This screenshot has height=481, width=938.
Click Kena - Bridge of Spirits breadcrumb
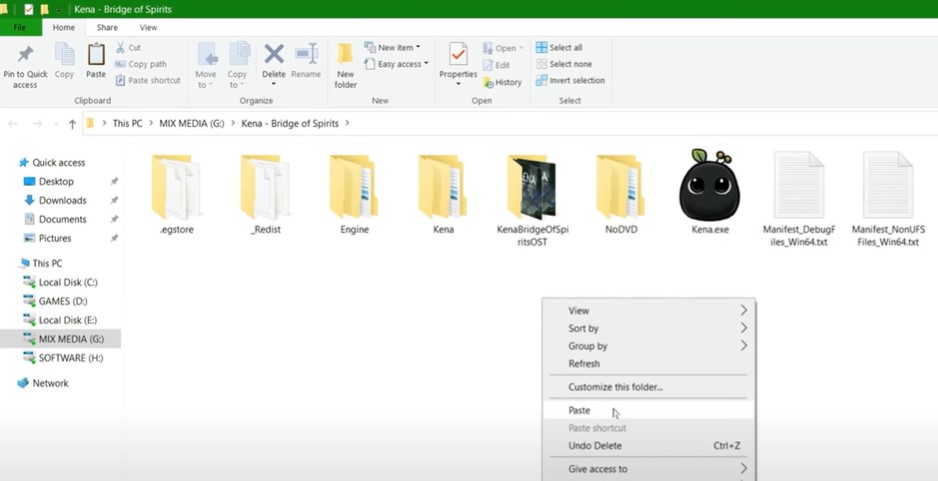290,123
